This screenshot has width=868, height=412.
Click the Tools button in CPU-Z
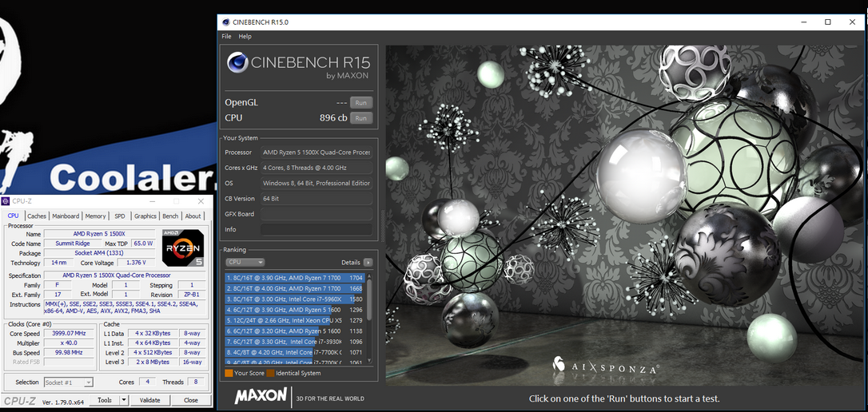coord(105,400)
